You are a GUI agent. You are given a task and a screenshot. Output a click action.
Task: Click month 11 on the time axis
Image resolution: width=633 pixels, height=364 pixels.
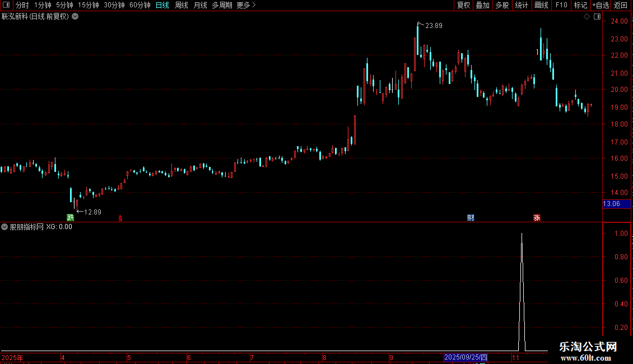pyautogui.click(x=515, y=357)
